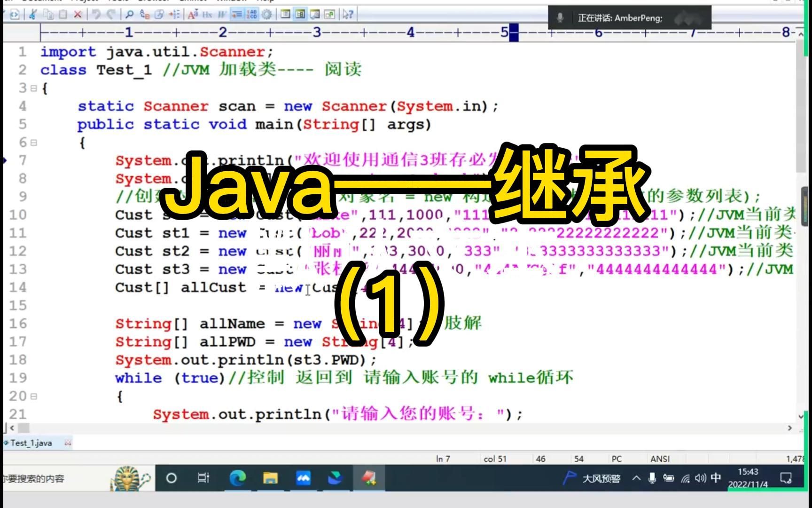Viewport: 812px width, 508px height.
Task: Click the Cut scissors toolbar icon
Action: pos(32,15)
